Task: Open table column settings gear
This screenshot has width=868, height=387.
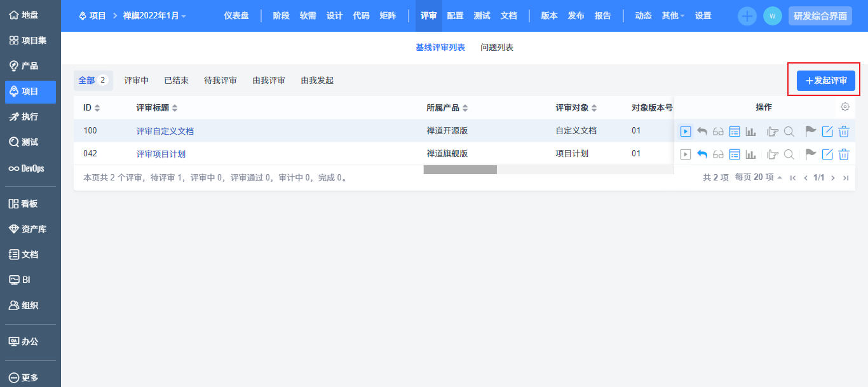Action: click(845, 107)
